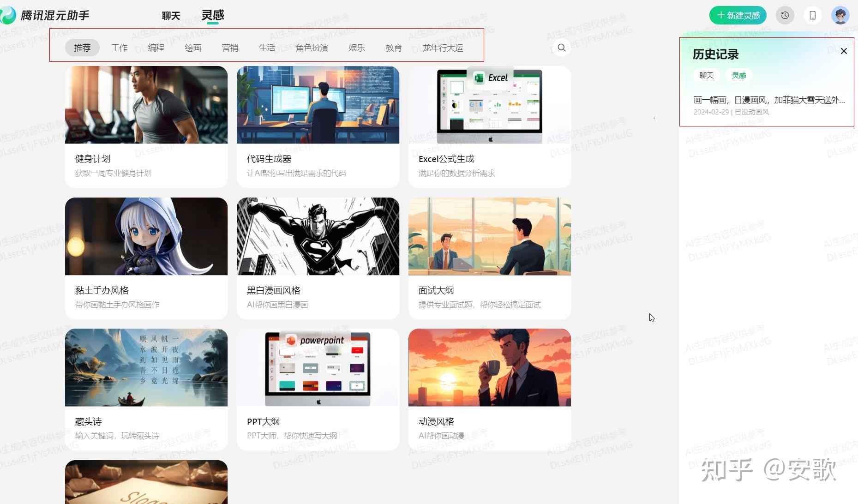
Task: Click the 新建灵感 button
Action: click(738, 16)
